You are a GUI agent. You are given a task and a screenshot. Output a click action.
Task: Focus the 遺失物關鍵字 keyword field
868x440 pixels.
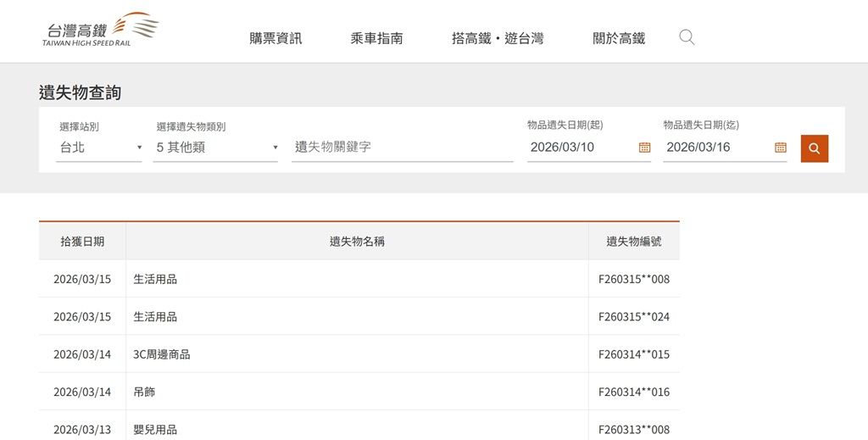tap(403, 148)
